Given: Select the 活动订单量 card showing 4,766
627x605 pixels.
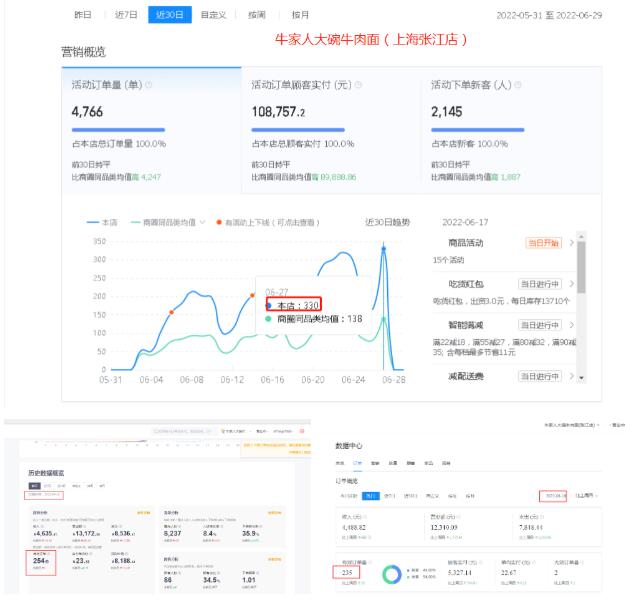Looking at the screenshot, I should (152, 130).
